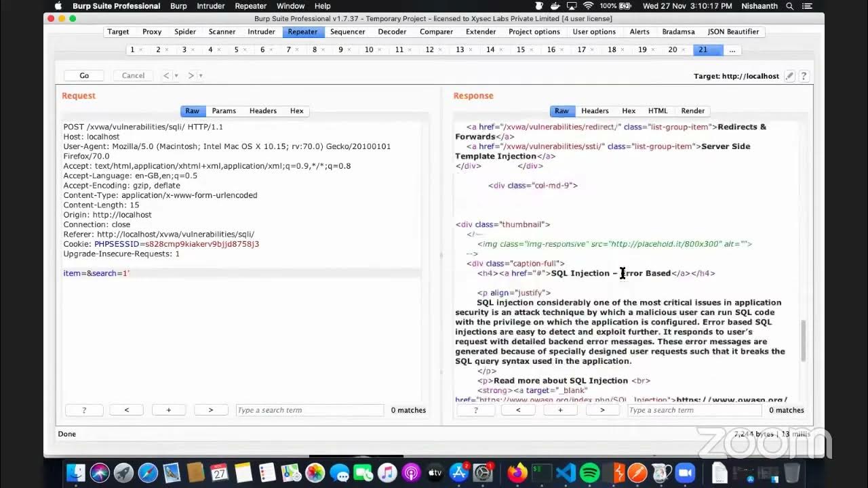Show request Params view

point(224,111)
